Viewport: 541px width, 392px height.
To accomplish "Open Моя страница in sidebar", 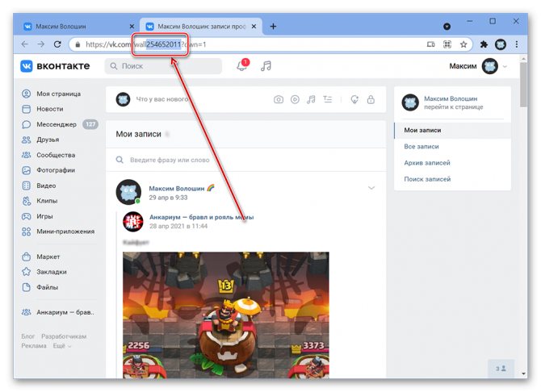I will [x=51, y=94].
